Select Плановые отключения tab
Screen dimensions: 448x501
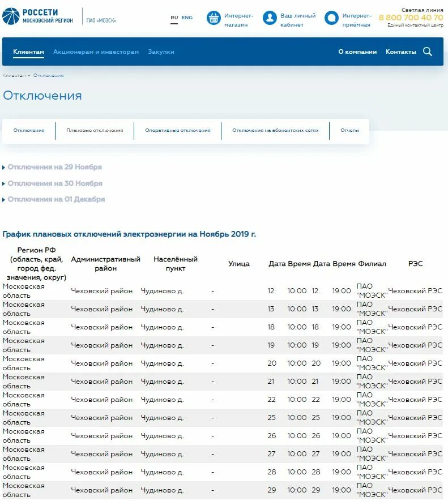tap(95, 130)
